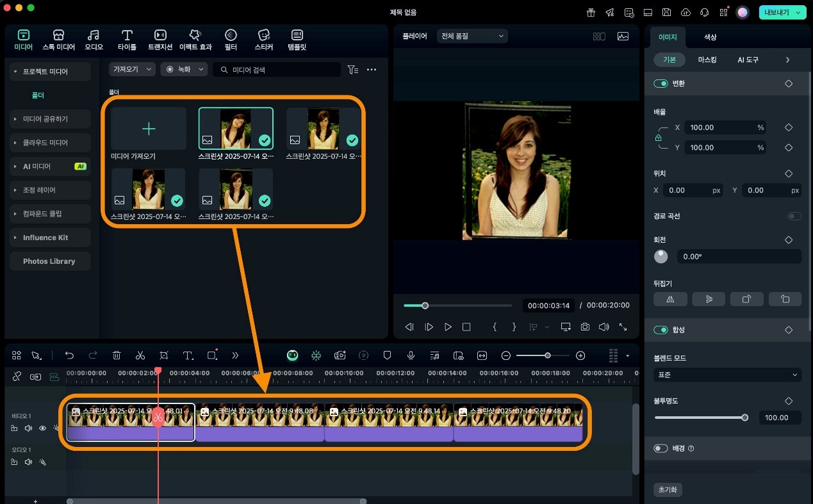This screenshot has height=504, width=813.
Task: Click the keyframe diamond beside 회전
Action: coord(789,240)
